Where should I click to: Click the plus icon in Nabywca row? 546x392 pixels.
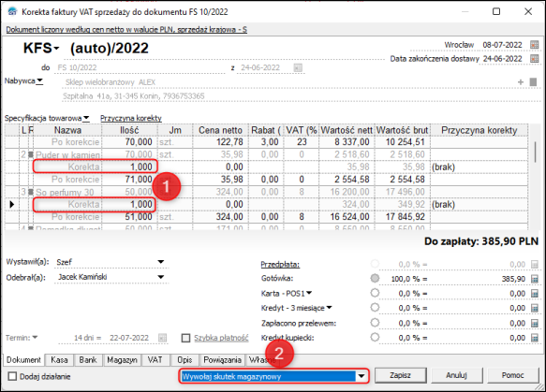tap(521, 82)
